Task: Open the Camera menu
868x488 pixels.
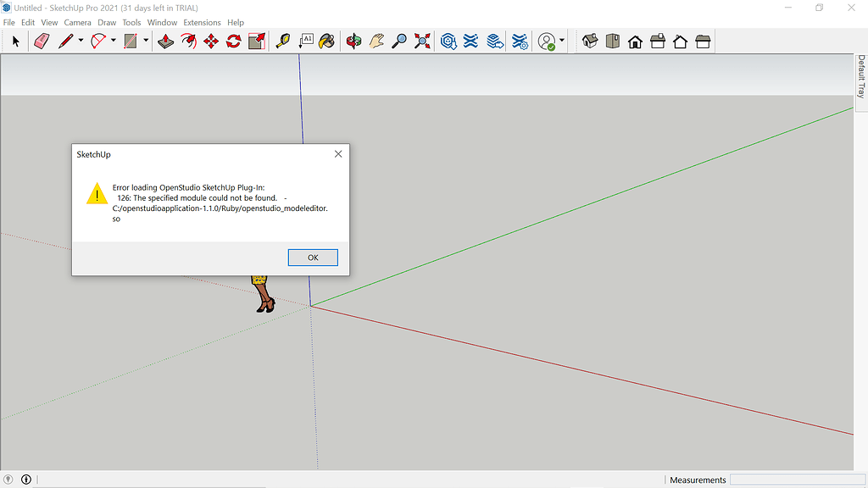Action: pos(77,22)
